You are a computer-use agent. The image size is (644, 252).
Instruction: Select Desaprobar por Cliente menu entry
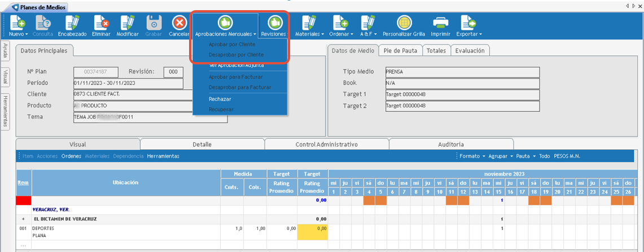236,55
